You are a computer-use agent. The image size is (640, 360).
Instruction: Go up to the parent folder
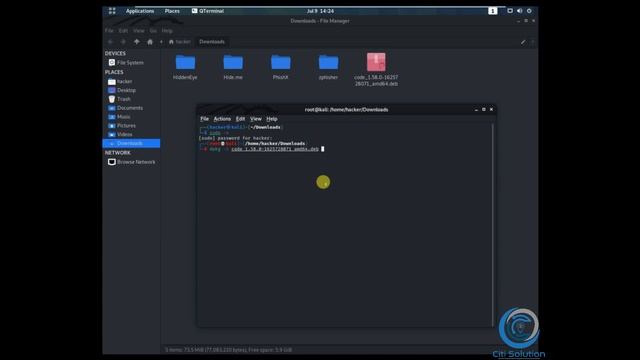click(x=137, y=42)
